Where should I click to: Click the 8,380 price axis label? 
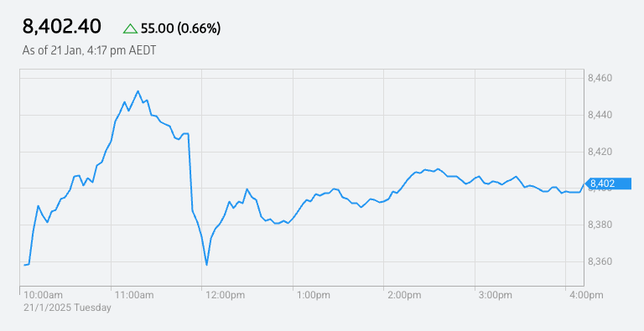[x=600, y=225]
